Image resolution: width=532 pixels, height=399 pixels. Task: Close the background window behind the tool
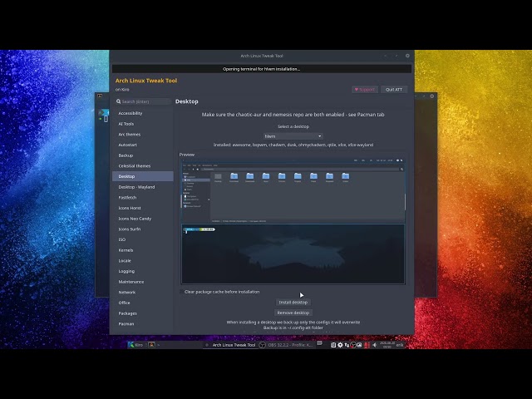pos(432,96)
